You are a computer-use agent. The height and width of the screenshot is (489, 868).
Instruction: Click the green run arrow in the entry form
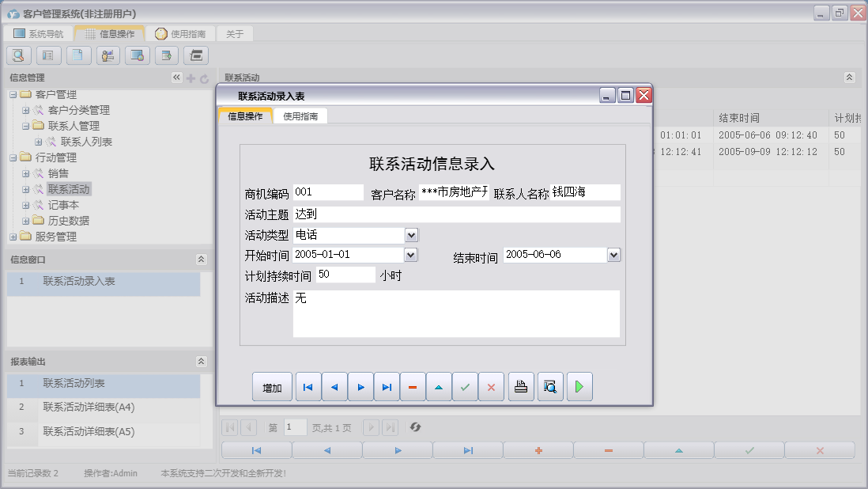pos(579,387)
